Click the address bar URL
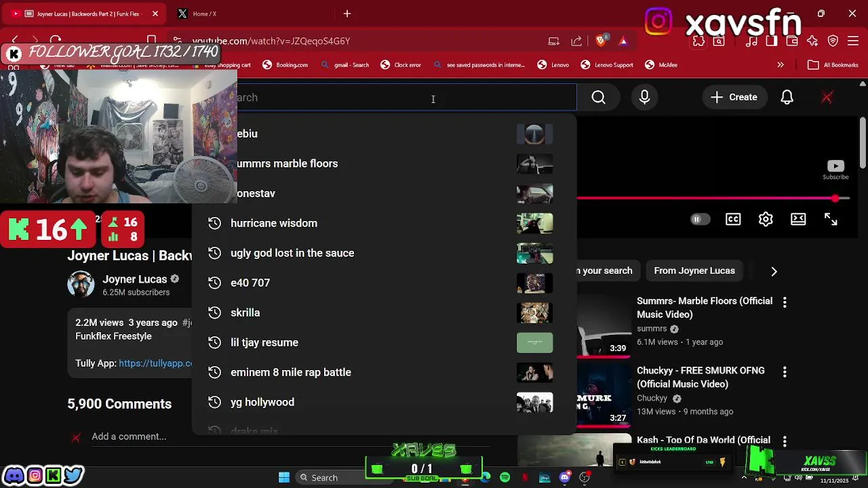868x488 pixels. click(x=271, y=41)
